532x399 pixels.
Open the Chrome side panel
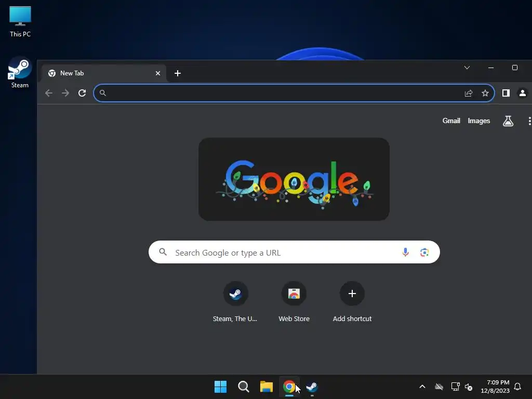[x=506, y=93]
